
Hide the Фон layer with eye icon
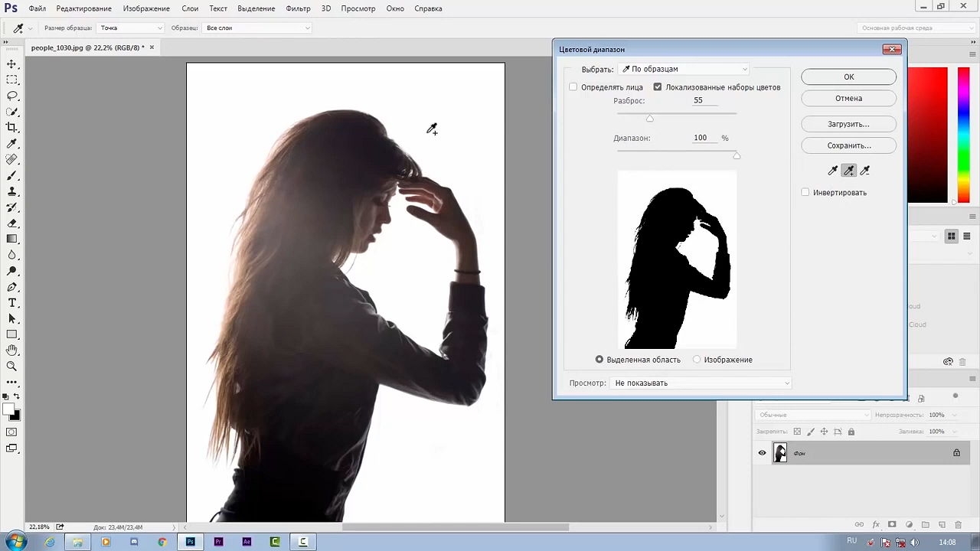[762, 453]
